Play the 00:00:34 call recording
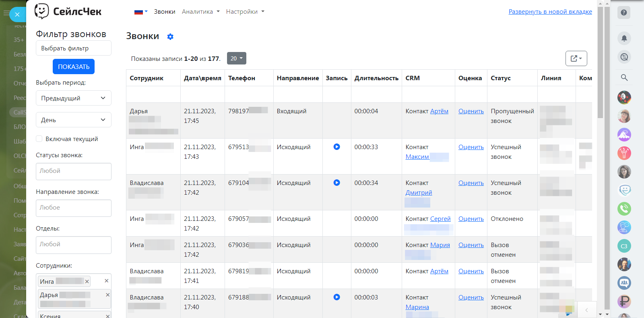 pos(336,183)
